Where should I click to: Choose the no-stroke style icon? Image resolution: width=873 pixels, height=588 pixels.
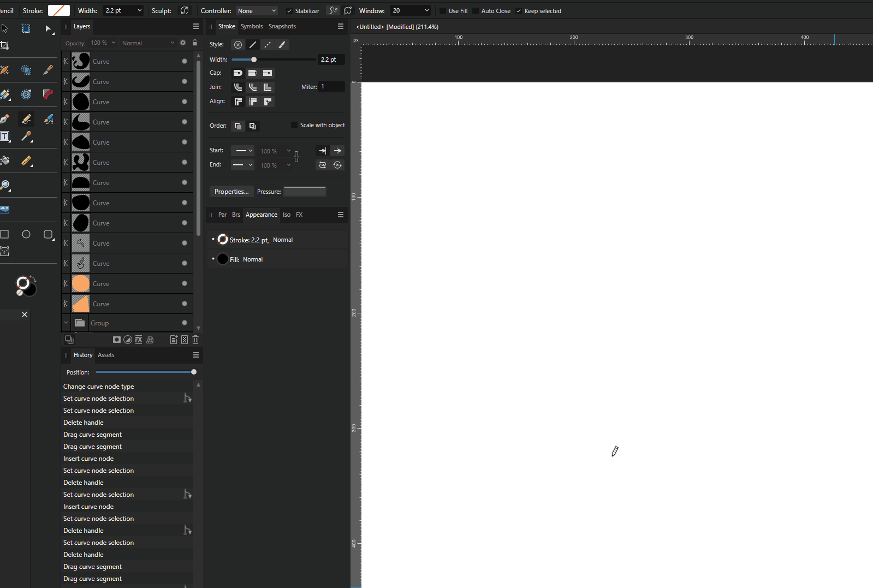pos(238,45)
